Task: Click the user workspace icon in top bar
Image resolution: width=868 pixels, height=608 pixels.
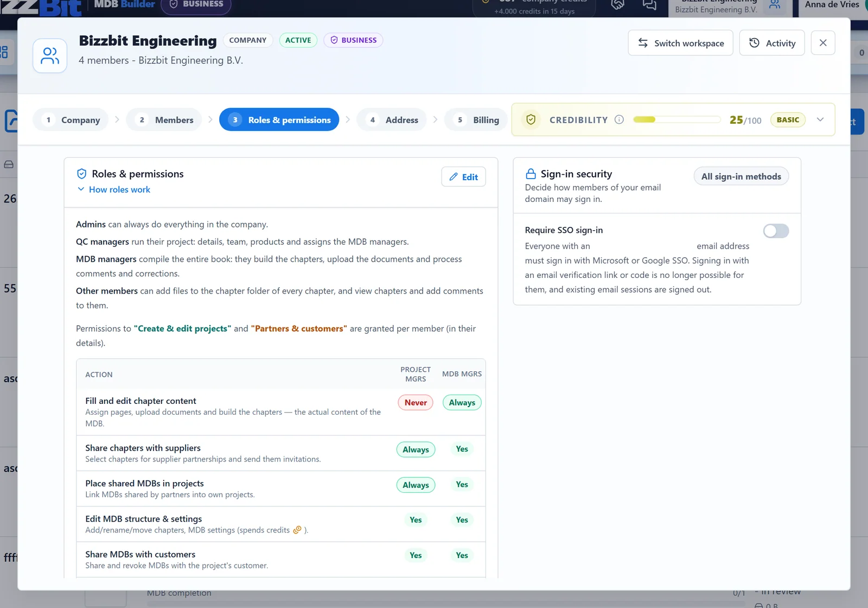Action: 775,5
